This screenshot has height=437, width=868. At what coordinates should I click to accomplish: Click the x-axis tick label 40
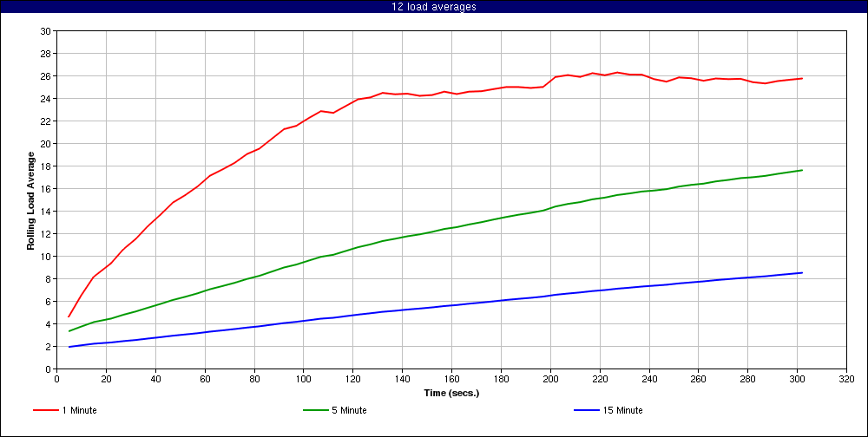(155, 379)
